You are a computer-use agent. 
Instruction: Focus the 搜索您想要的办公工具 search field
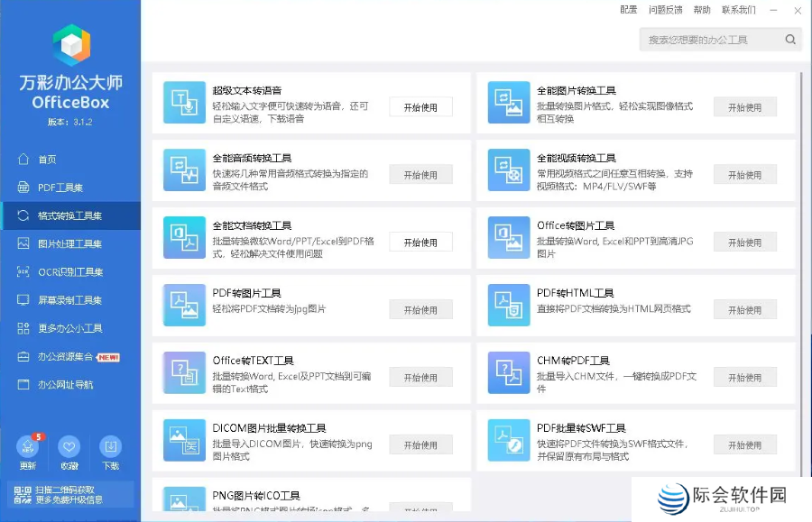click(x=708, y=40)
